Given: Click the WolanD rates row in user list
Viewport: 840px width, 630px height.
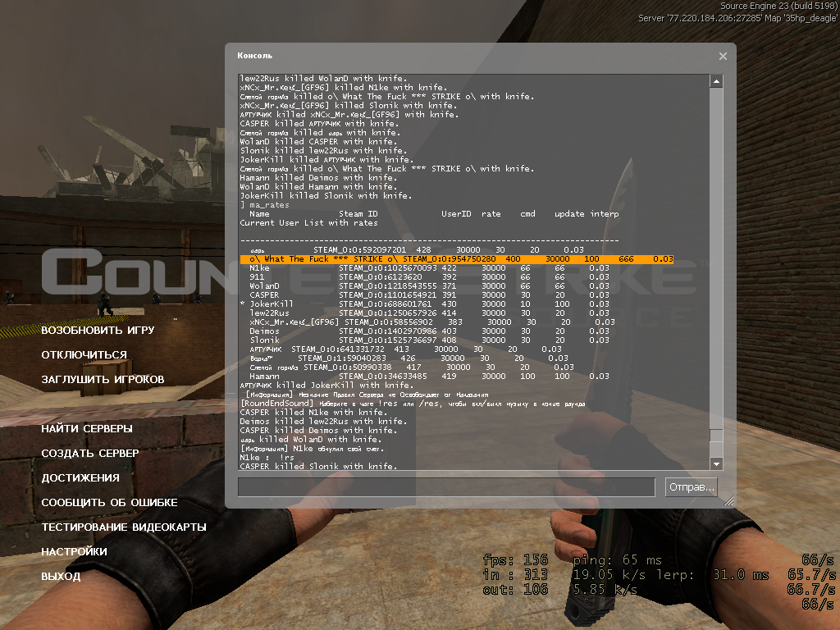Looking at the screenshot, I should pyautogui.click(x=429, y=286).
